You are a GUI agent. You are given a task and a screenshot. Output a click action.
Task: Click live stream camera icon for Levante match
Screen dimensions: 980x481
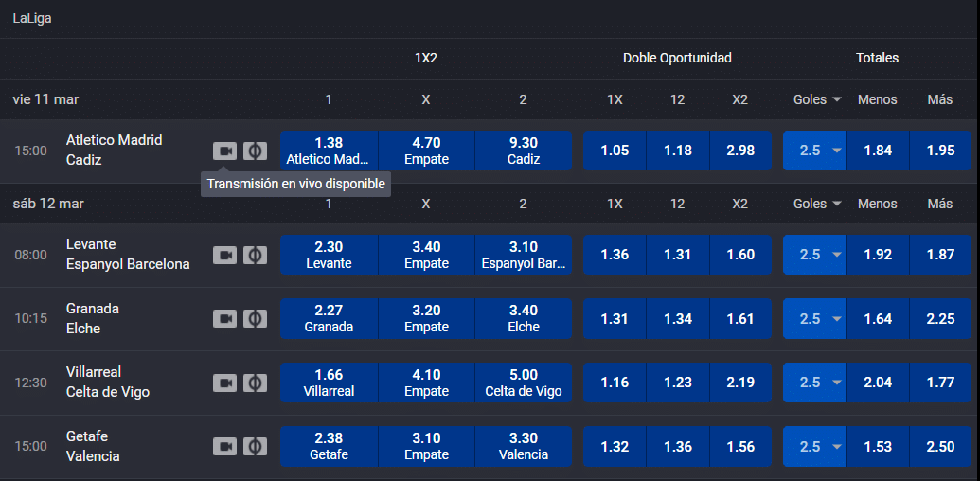click(224, 255)
